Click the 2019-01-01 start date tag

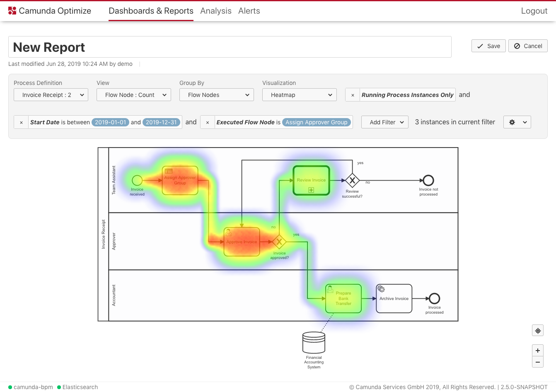coord(110,122)
